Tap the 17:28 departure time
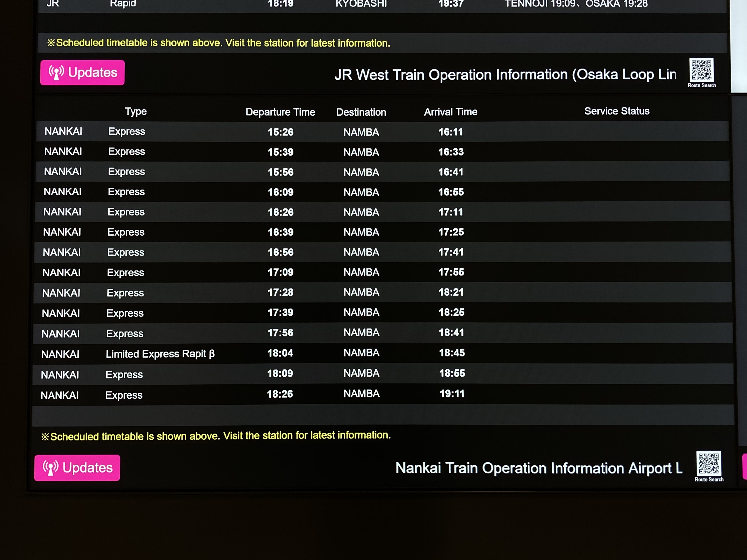This screenshot has height=560, width=747. point(280,292)
